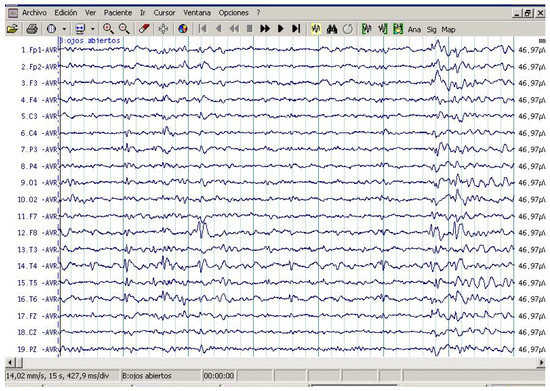Jump to end of recording

(x=296, y=29)
